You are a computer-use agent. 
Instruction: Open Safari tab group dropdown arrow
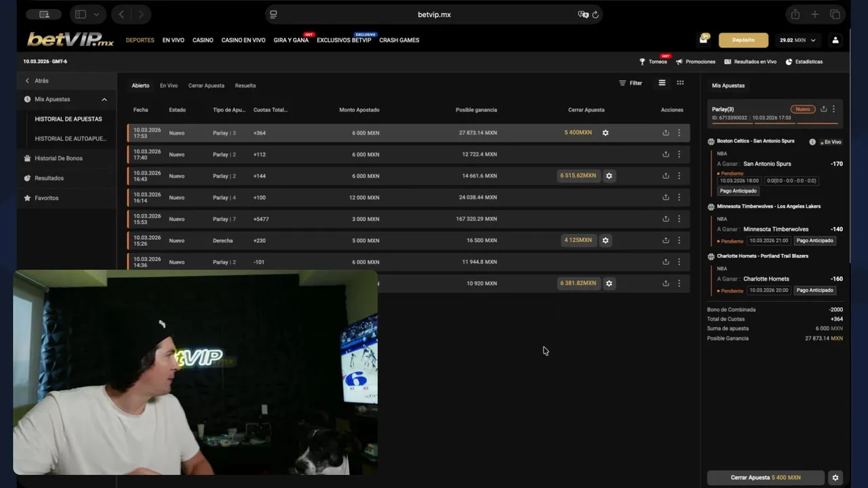coord(96,14)
